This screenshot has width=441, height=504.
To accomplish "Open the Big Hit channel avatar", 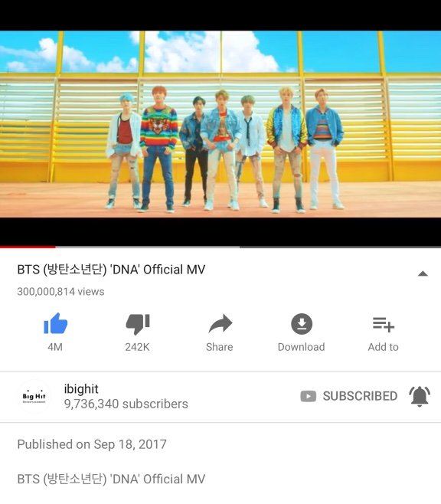I will pos(34,396).
